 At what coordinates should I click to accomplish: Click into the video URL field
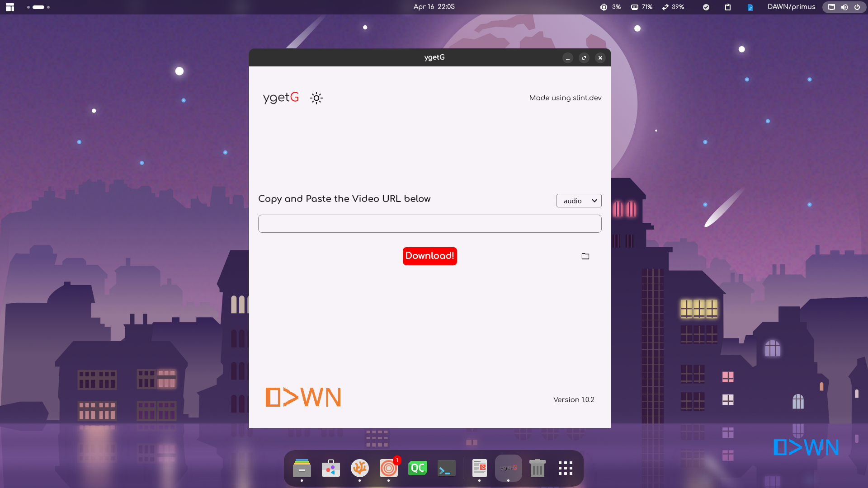pos(429,224)
